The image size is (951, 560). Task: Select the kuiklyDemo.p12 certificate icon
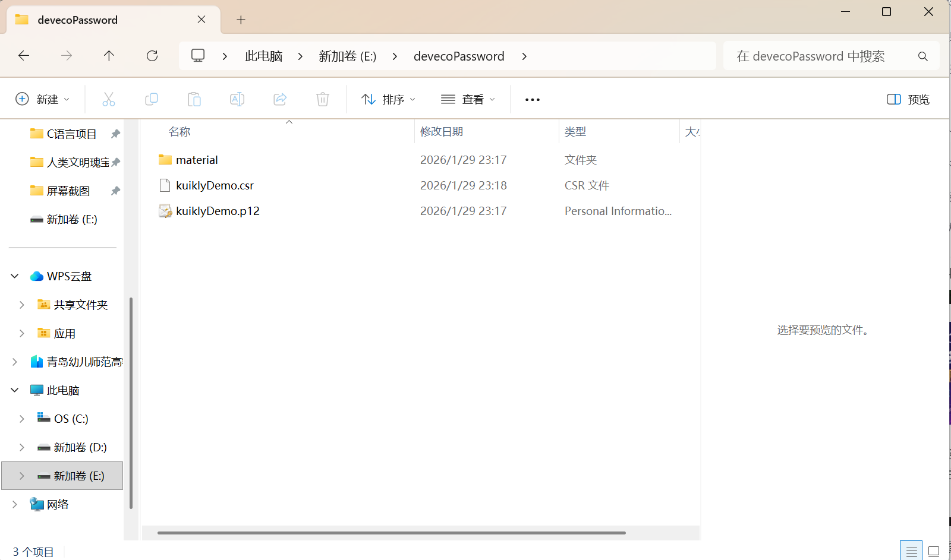click(x=165, y=211)
